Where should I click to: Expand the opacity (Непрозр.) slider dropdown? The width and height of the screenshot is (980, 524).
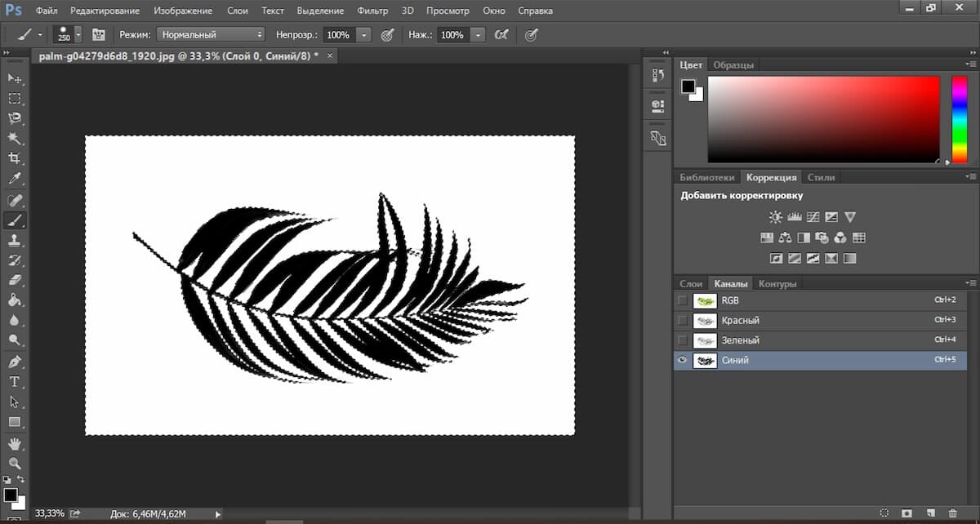coord(363,35)
